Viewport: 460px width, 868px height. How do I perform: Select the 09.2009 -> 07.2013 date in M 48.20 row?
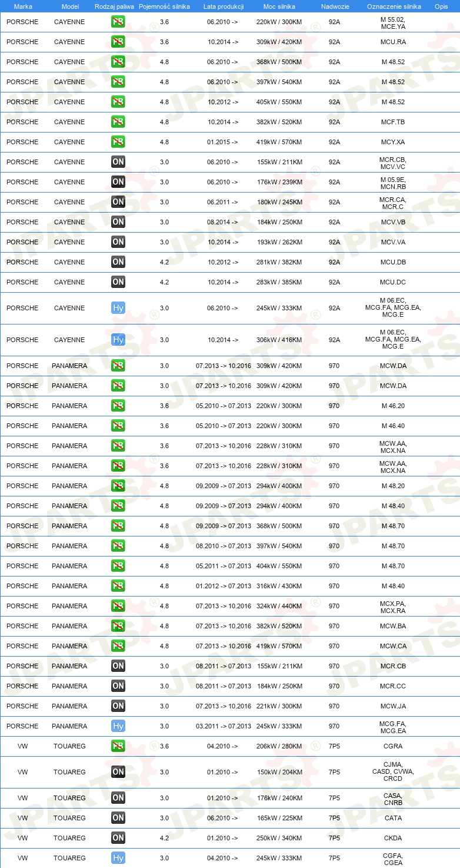224,486
